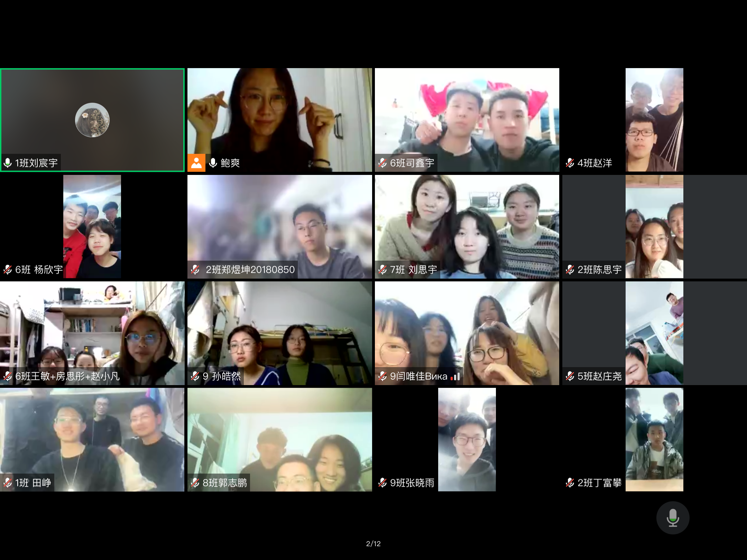The width and height of the screenshot is (747, 560).
Task: Click muted mic icon beside 1班 田峥
Action: tap(8, 483)
